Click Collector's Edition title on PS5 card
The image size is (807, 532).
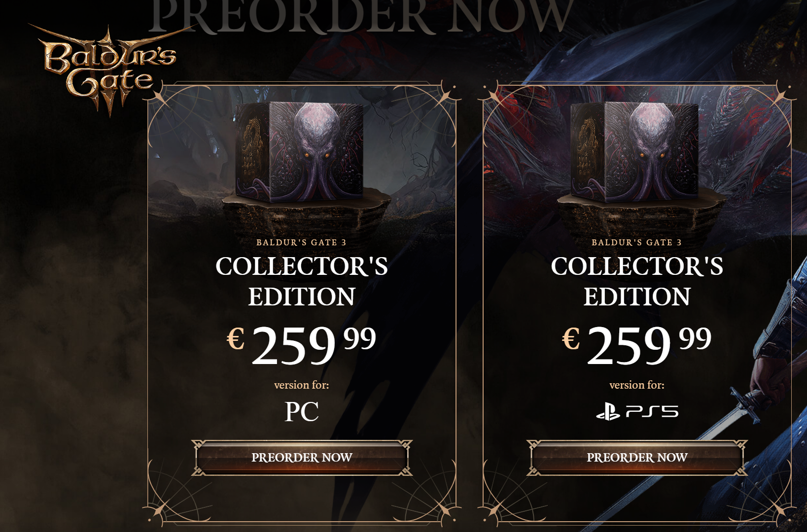pyautogui.click(x=637, y=281)
